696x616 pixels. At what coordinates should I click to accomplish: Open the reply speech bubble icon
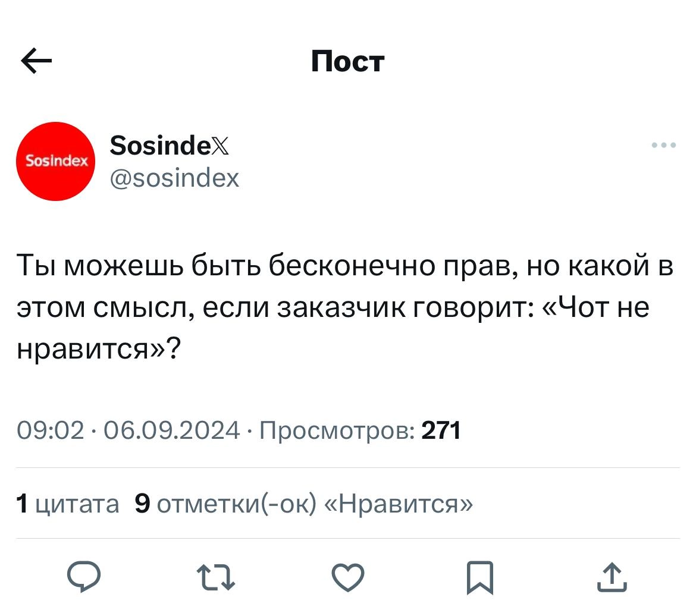[x=84, y=577]
